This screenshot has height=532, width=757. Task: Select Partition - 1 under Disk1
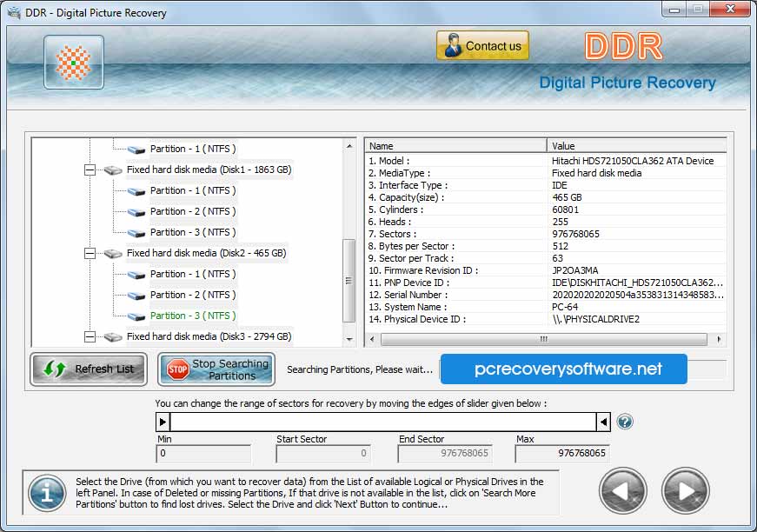coord(193,190)
